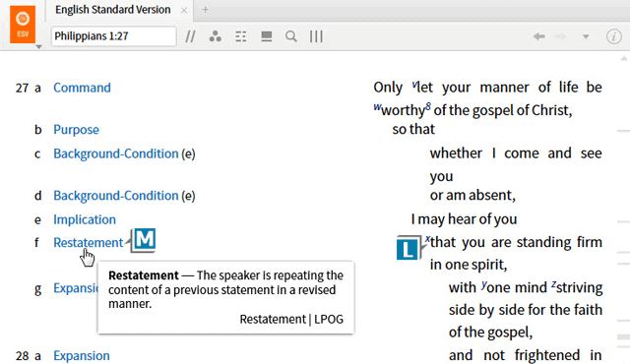This screenshot has width=630, height=364.
Task: Click footnote 8 after 'worthy'
Action: click(x=428, y=107)
